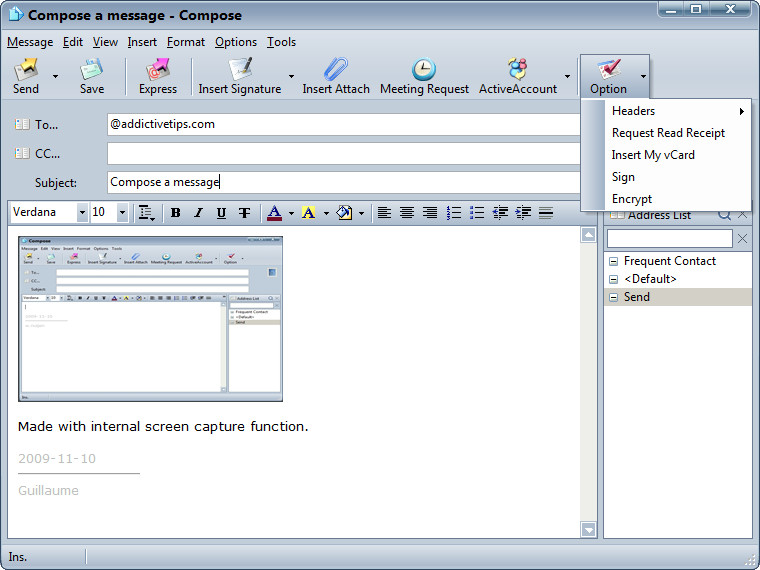Expand the Headers submenu
Screen dimensions: 760x570
coord(666,111)
